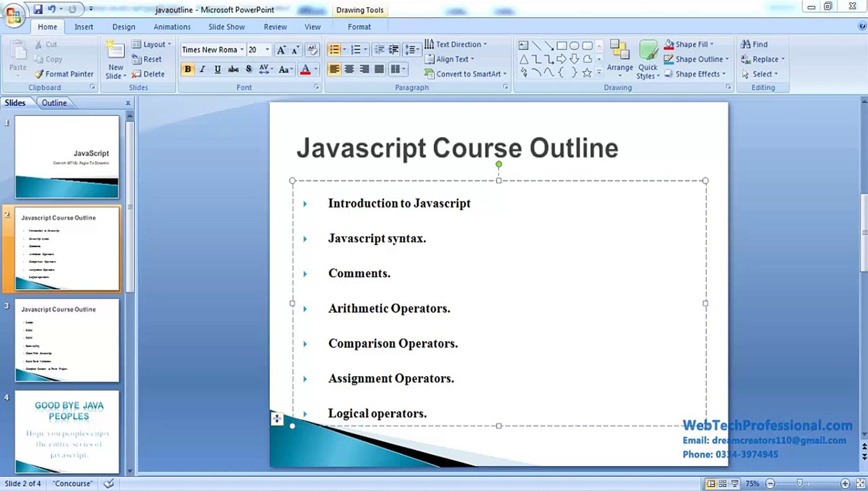The image size is (868, 491).
Task: Fit slide to current window
Action: [x=861, y=484]
